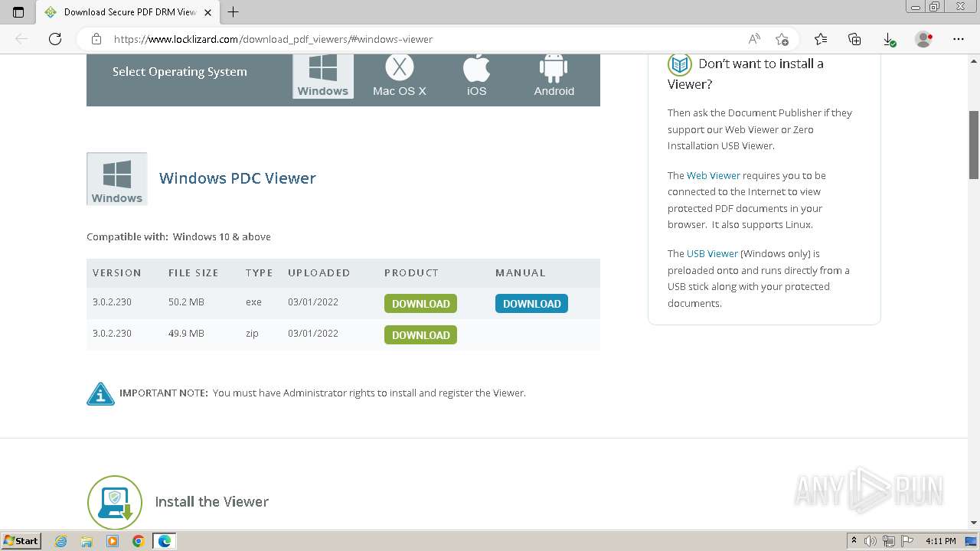Click the Windows PDC Viewer heading
The image size is (980, 551).
click(x=237, y=178)
